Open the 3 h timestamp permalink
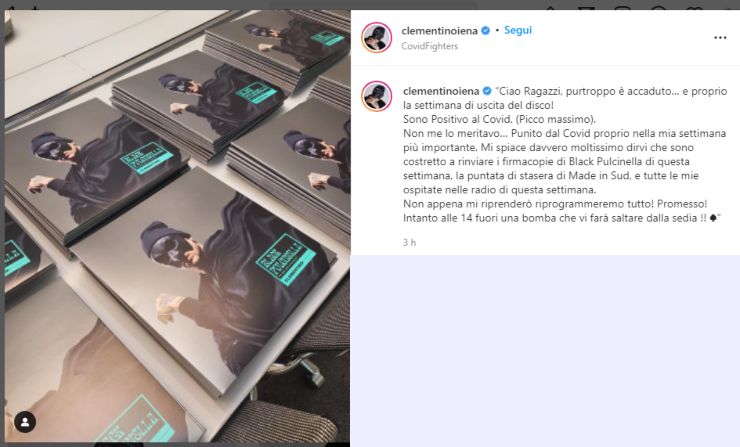 click(409, 243)
